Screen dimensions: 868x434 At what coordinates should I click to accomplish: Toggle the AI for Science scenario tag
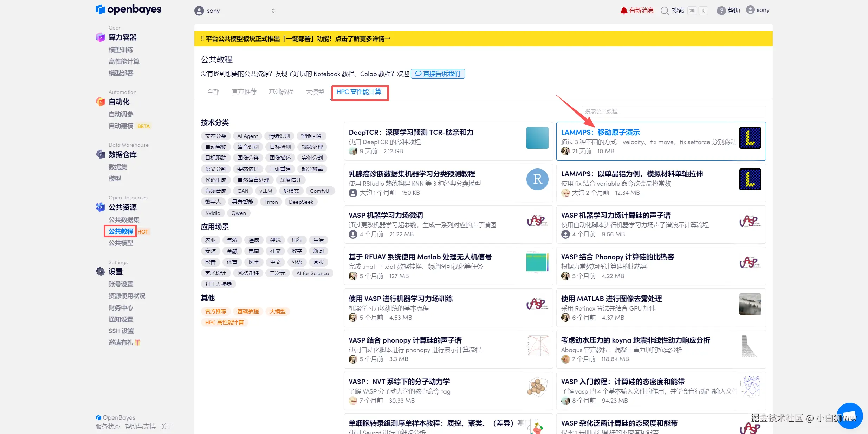point(312,273)
